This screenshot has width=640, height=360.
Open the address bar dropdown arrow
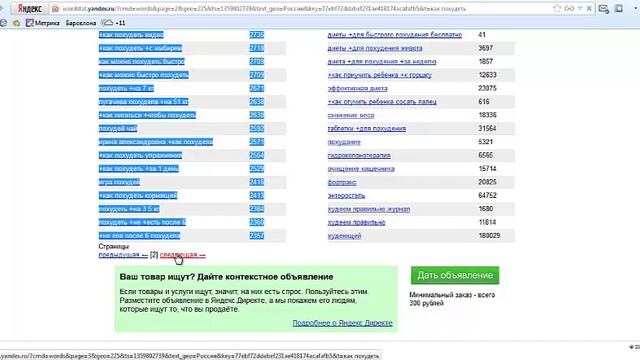(x=580, y=8)
